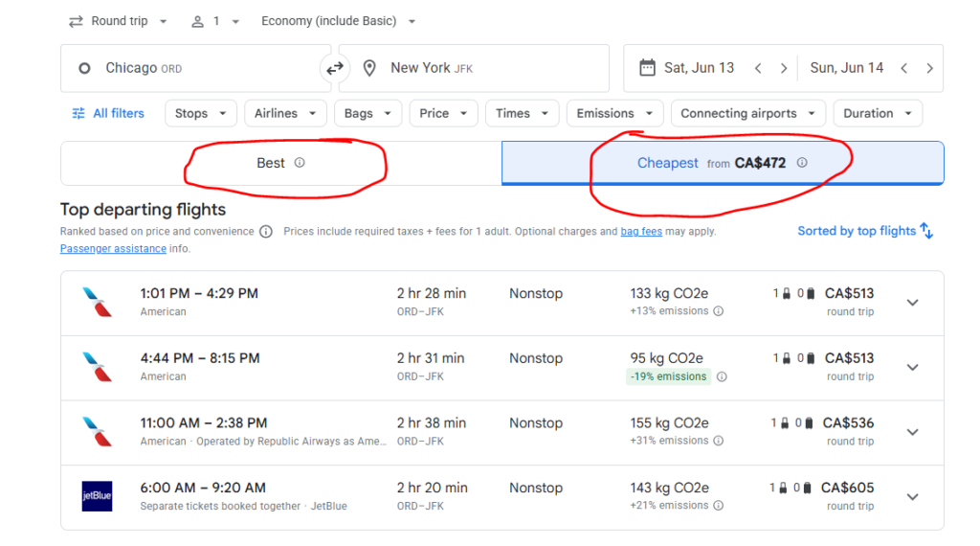Switch to the Best tab
The height and width of the screenshot is (546, 980).
(280, 163)
